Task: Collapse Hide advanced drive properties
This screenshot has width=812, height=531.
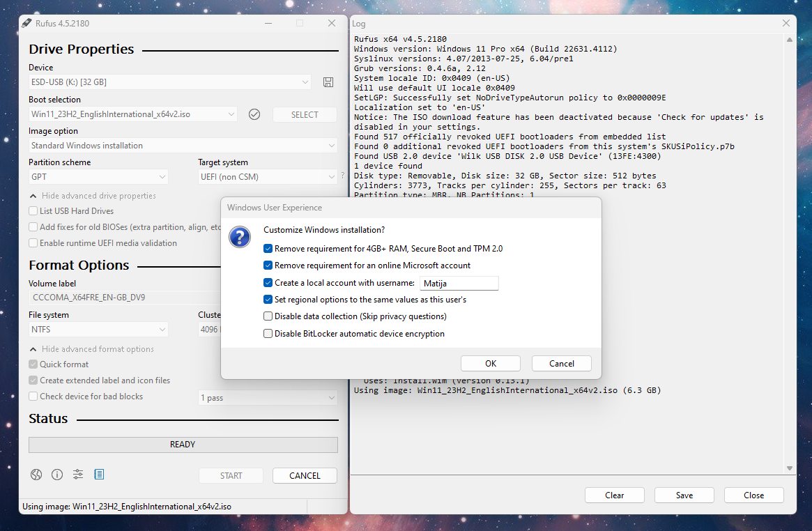Action: 93,196
